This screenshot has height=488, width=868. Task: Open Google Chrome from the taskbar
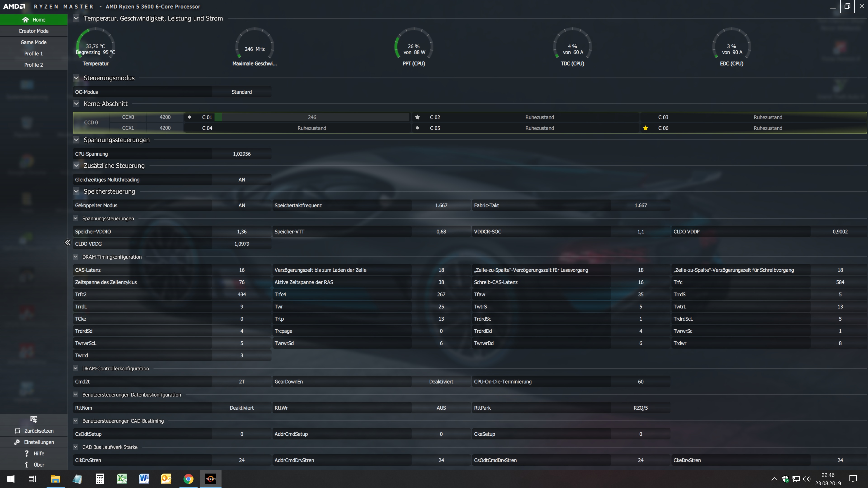[x=188, y=479]
